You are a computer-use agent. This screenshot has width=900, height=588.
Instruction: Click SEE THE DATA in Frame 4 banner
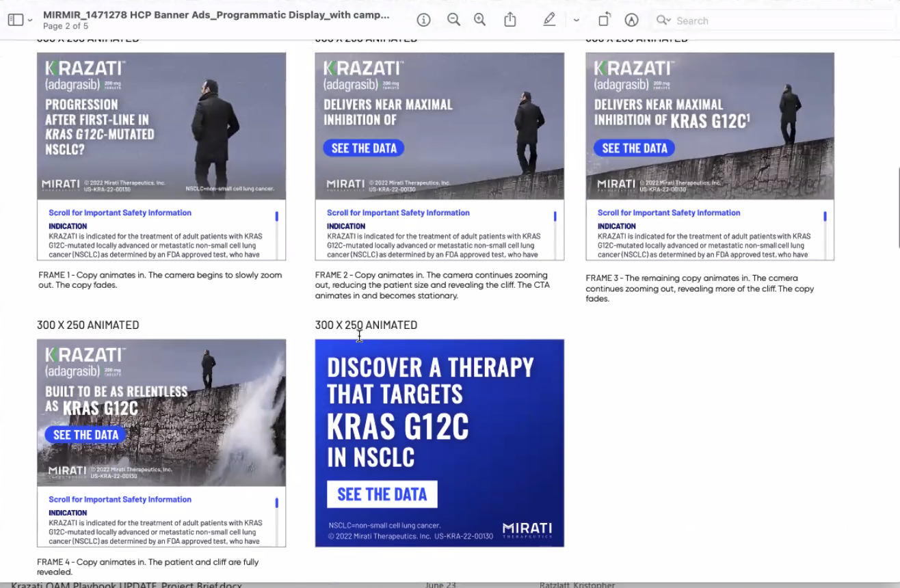85,435
